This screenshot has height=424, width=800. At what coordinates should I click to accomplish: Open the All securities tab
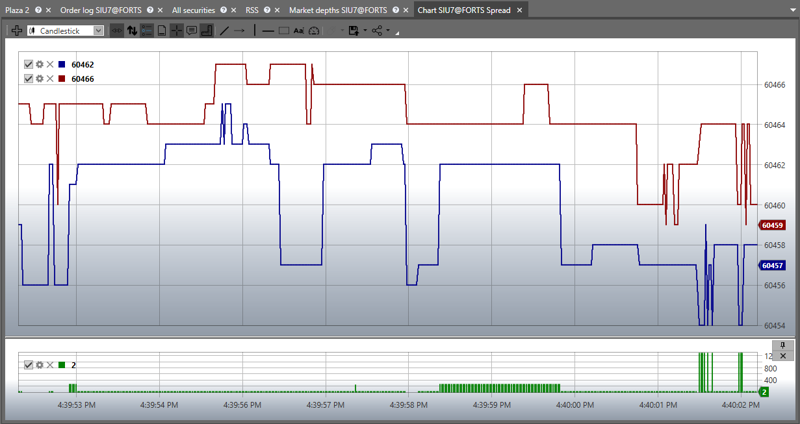point(194,9)
